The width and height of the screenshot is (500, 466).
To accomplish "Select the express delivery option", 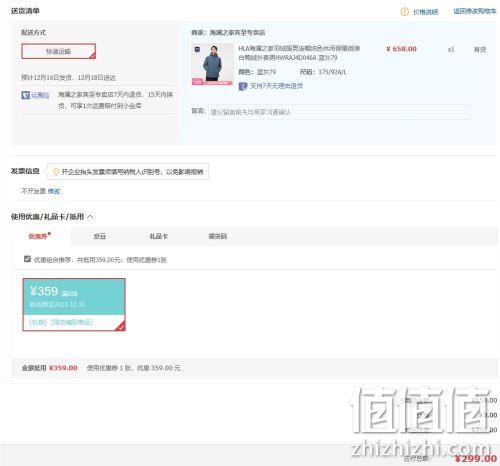I will 59,51.
